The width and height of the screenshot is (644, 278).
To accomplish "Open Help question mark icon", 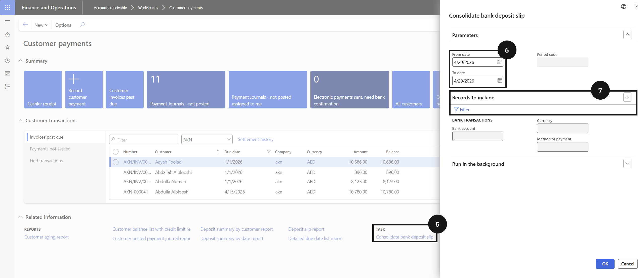I will (636, 7).
